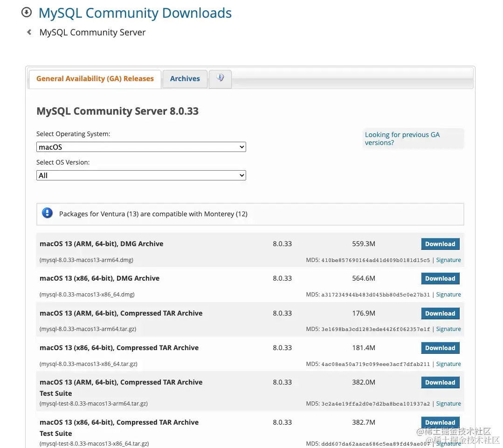Click MD5 hash a317234944b483d045bb80d5c0e27b31
This screenshot has width=503, height=448.
[376, 295]
